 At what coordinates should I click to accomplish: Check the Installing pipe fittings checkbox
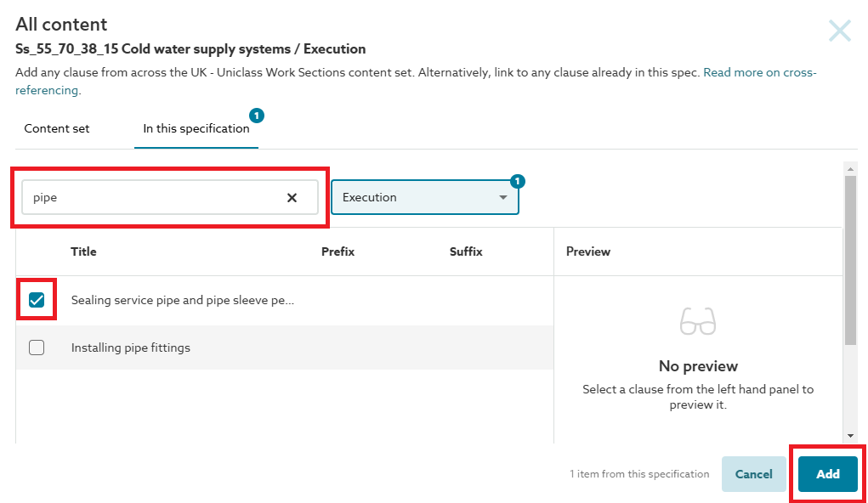[37, 348]
